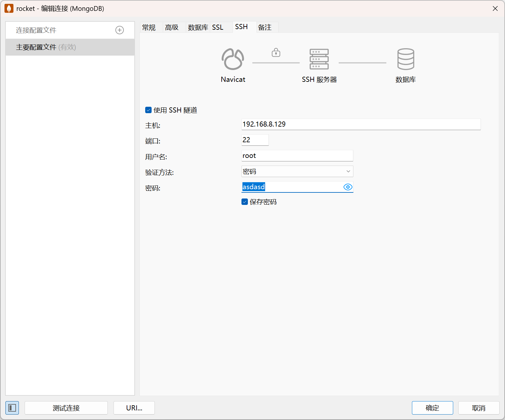
Task: Click the 端口: label
Action: (153, 141)
